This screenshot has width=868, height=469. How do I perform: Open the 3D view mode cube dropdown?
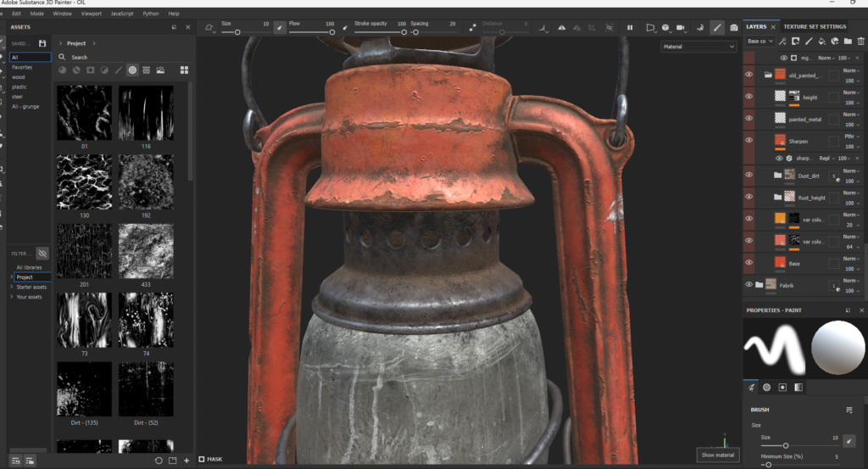tap(666, 27)
